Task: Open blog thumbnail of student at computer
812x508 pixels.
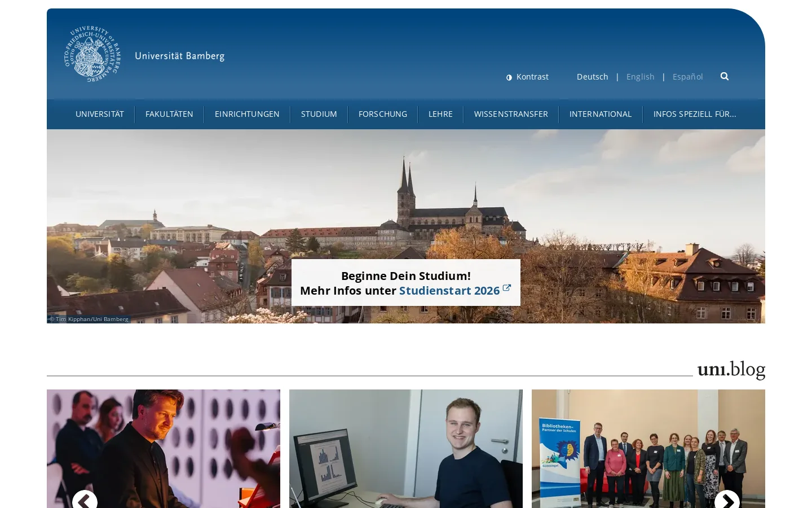Action: [x=406, y=449]
